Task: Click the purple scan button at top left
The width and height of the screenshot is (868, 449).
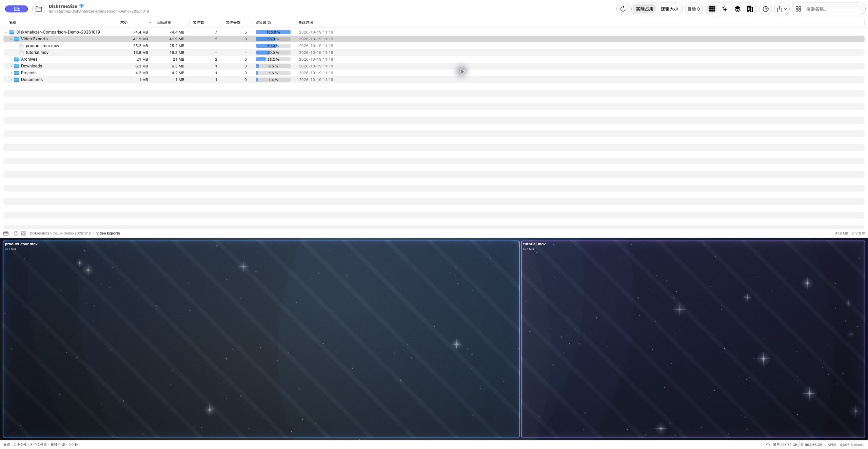Action: pyautogui.click(x=16, y=9)
